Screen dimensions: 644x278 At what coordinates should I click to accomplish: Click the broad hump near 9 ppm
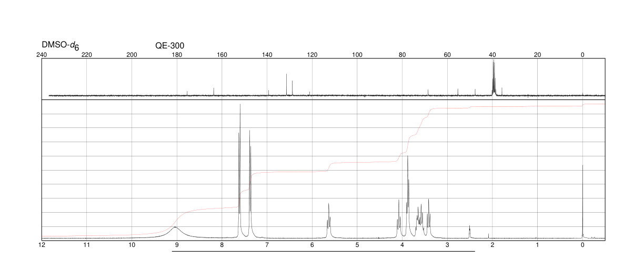click(x=175, y=232)
